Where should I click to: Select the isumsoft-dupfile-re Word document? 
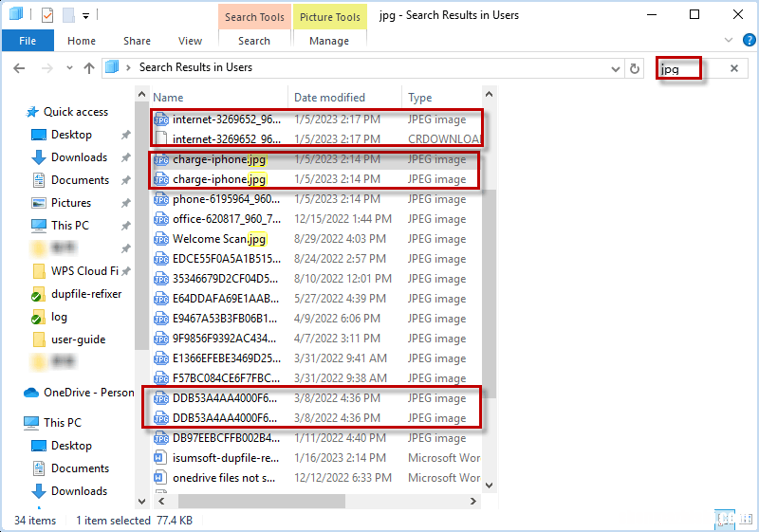pyautogui.click(x=316, y=457)
